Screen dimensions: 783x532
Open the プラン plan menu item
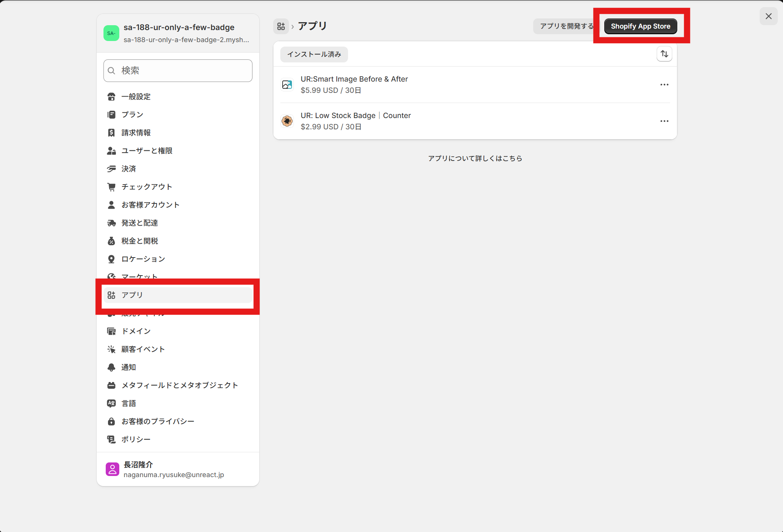pyautogui.click(x=178, y=115)
